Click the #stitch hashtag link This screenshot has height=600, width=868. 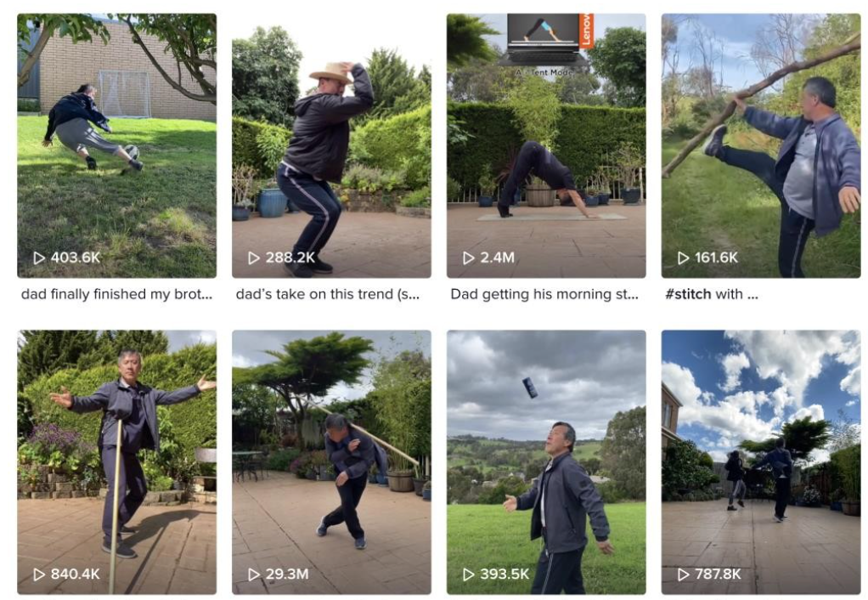point(688,294)
